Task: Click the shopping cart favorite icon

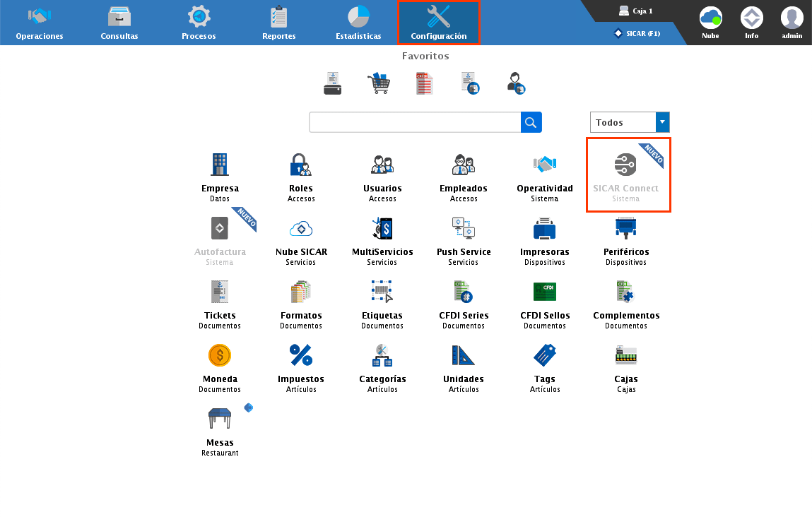Action: tap(378, 83)
